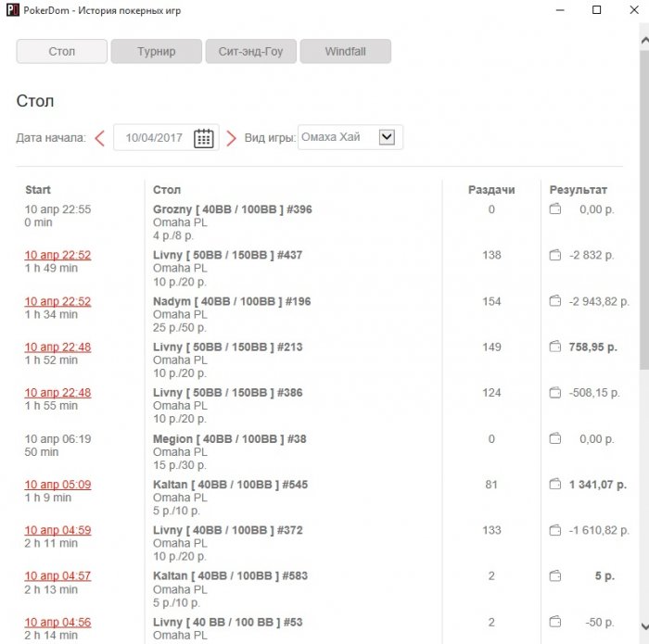Click the scrollbar down arrow
The image size is (649, 644).
[x=644, y=625]
